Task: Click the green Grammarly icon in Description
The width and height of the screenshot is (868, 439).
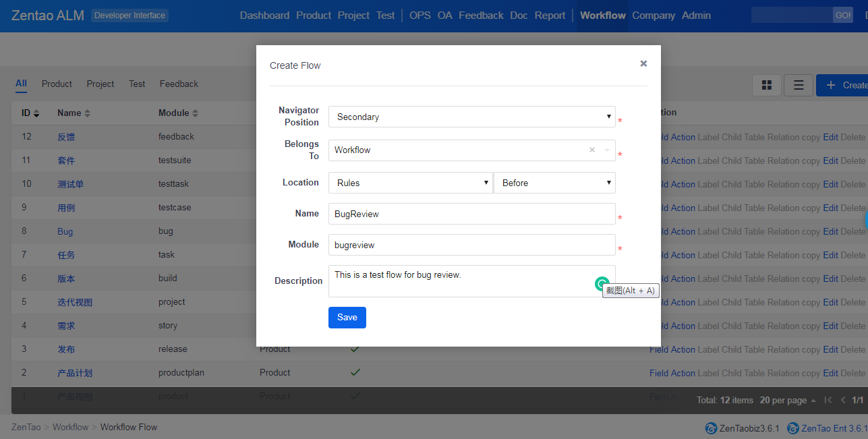Action: [602, 284]
